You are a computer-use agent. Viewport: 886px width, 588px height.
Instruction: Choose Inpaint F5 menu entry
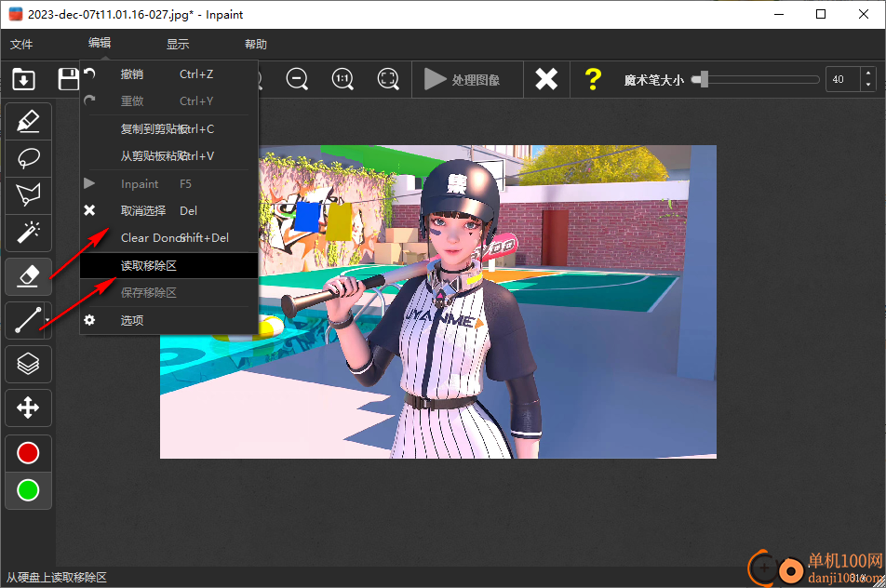tap(168, 183)
